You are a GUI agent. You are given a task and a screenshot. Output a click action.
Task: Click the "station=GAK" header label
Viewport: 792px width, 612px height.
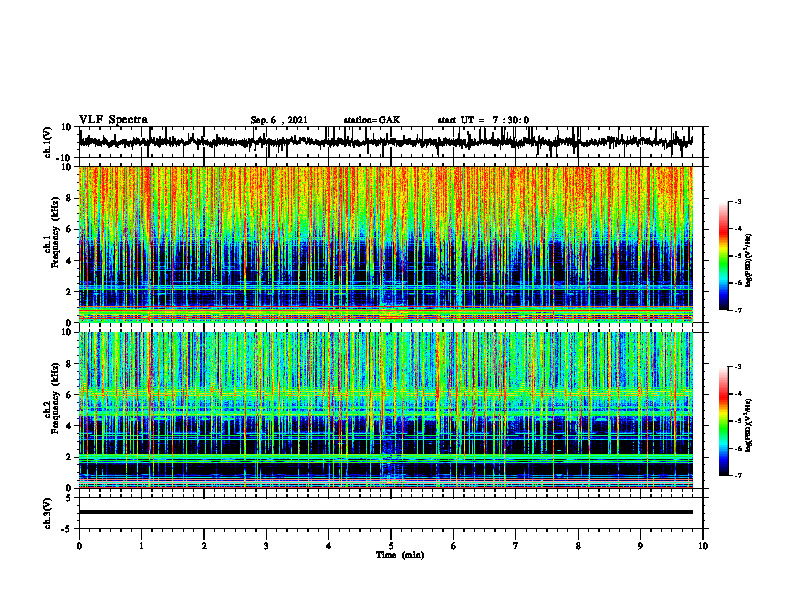372,120
